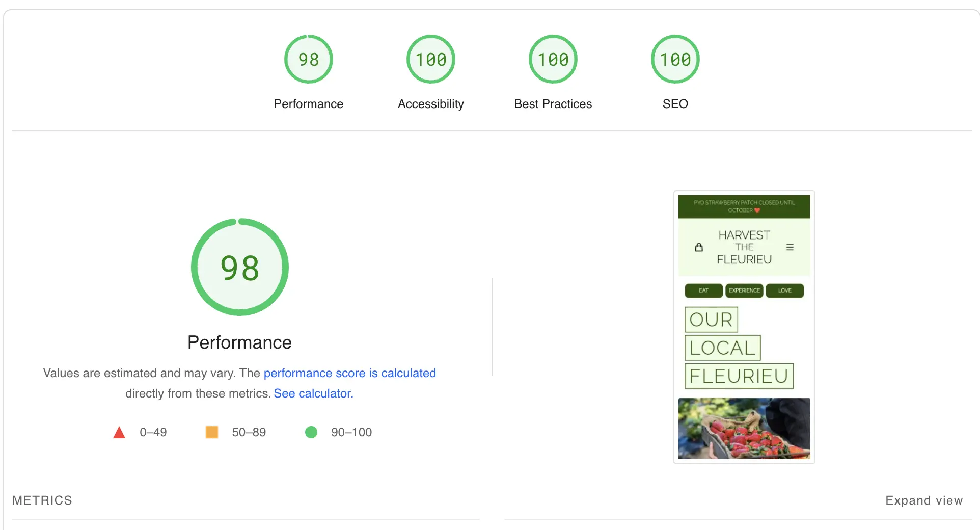980x530 pixels.
Task: Click the orange square 50–89 legend icon
Action: (212, 432)
